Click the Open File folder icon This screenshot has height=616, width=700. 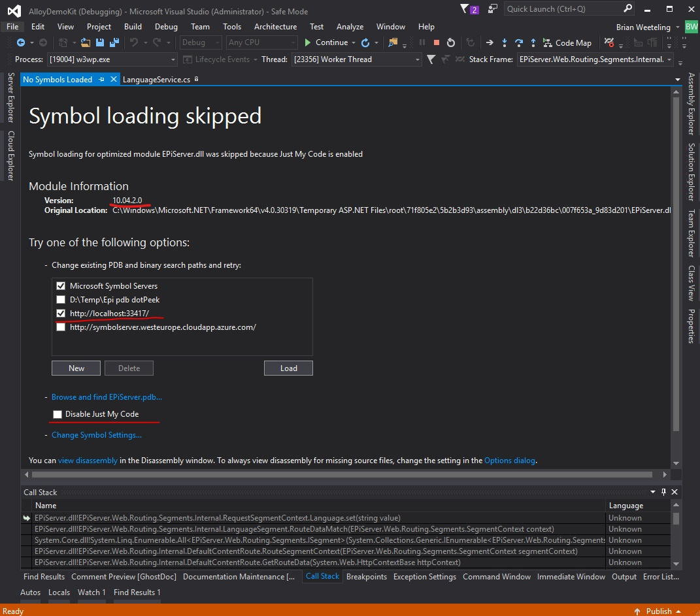pyautogui.click(x=85, y=42)
